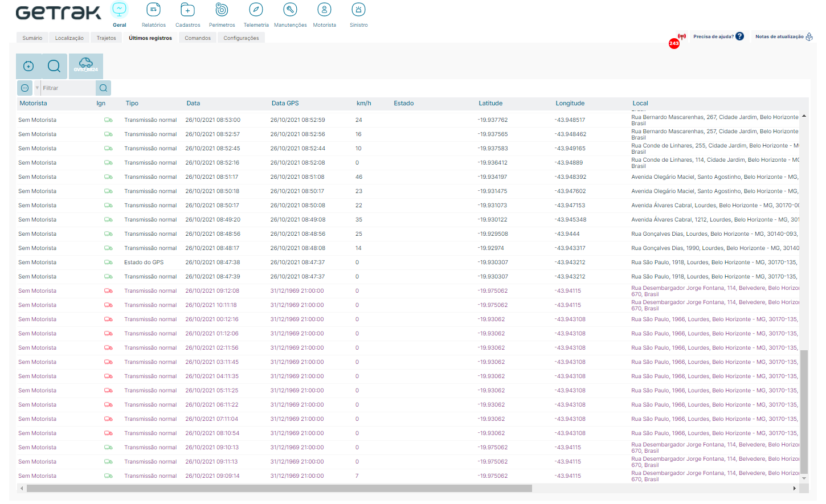Click the filter search magnifier icon
826x504 pixels.
pos(103,88)
